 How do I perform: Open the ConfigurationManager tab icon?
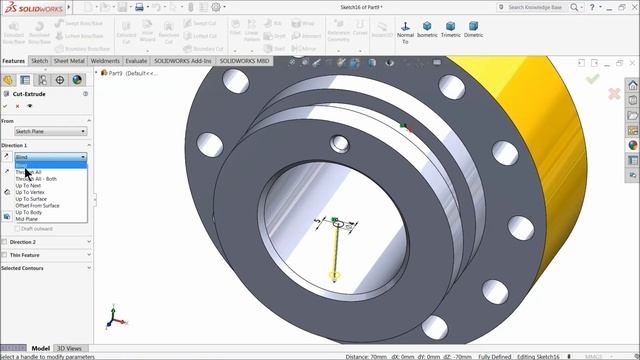(x=42, y=80)
